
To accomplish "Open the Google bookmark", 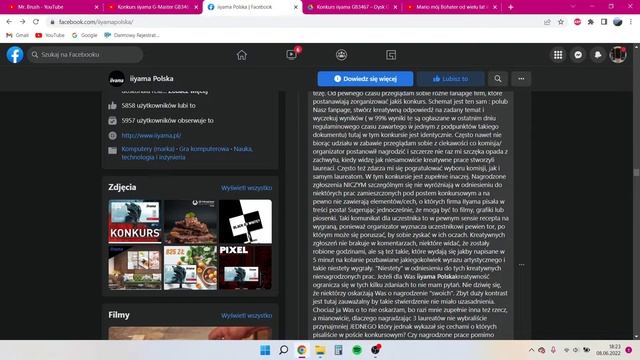I will click(84, 35).
